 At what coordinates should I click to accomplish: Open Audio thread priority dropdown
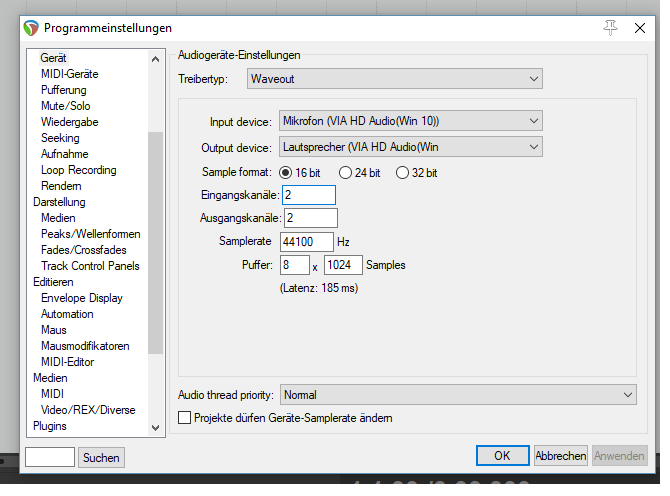458,395
